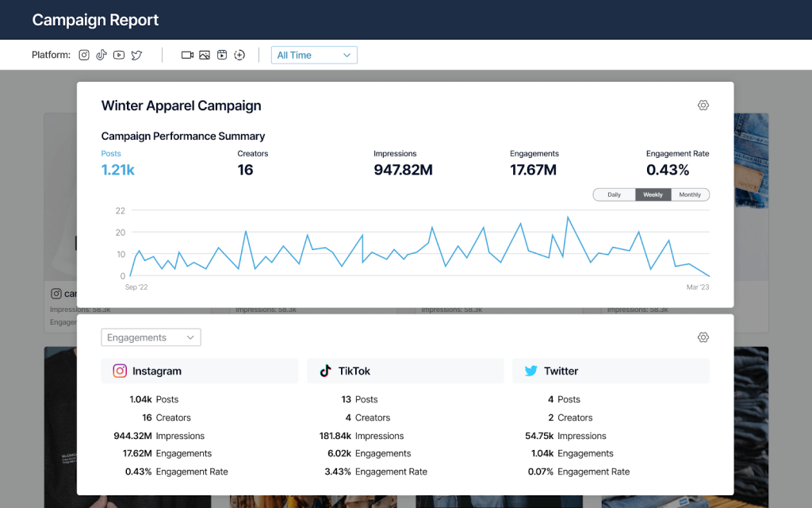Open the All Time date range dropdown

[314, 55]
